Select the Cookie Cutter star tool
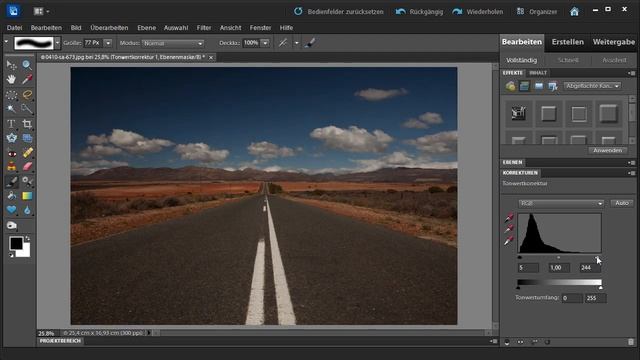Viewport: 640px width, 360px height. coord(11,138)
